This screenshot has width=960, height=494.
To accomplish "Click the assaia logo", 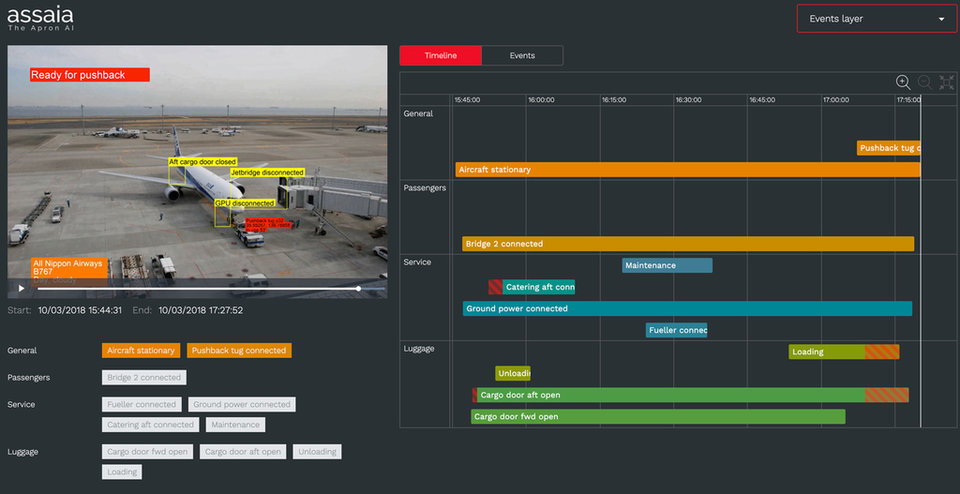I will [x=40, y=18].
